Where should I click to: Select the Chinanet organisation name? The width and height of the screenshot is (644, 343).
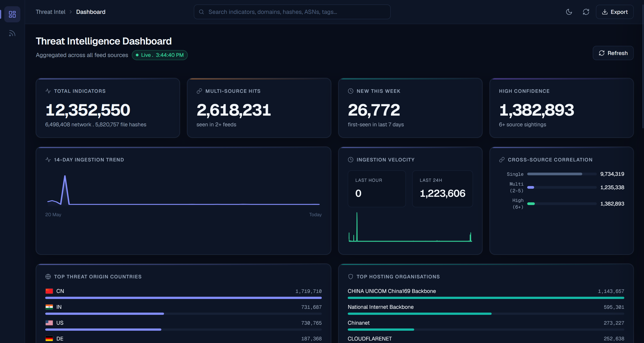tap(358, 323)
